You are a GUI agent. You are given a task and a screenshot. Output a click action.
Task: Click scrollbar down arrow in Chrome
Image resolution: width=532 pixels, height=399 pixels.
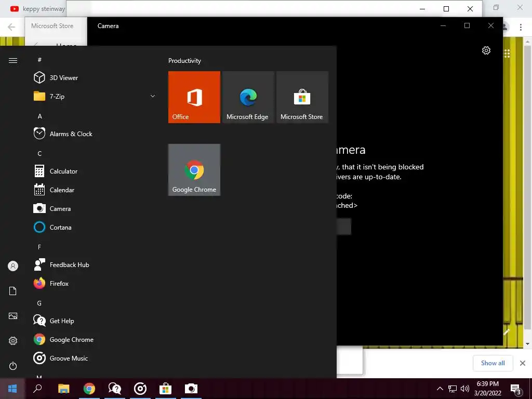(527, 344)
